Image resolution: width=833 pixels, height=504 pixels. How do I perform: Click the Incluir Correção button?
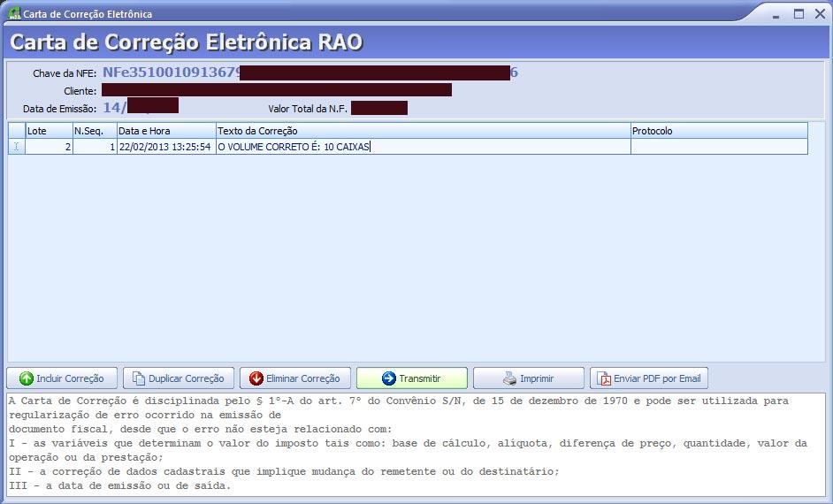tap(62, 378)
